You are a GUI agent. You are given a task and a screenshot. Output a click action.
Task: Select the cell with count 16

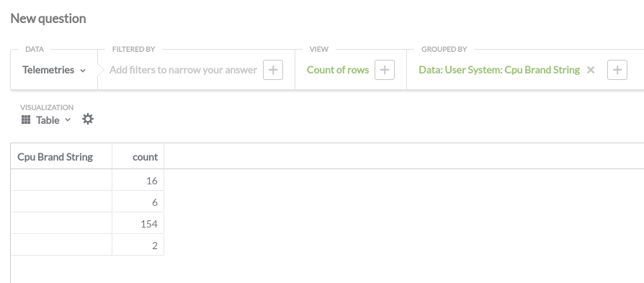[138, 180]
